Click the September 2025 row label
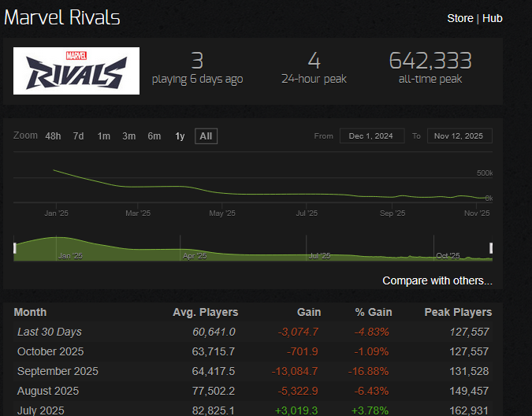 (x=58, y=371)
